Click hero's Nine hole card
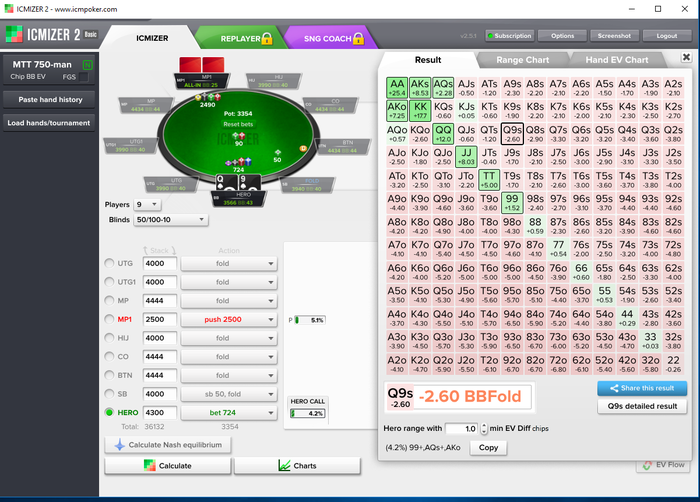 coord(249,183)
